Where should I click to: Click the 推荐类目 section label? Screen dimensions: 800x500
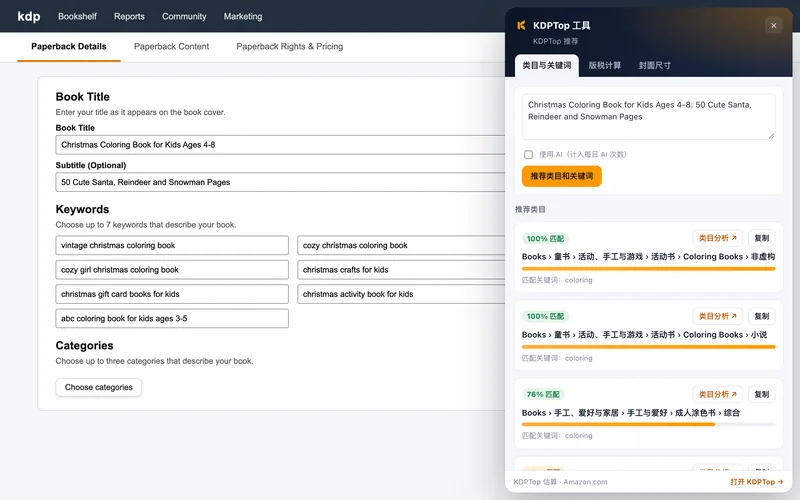click(530, 210)
